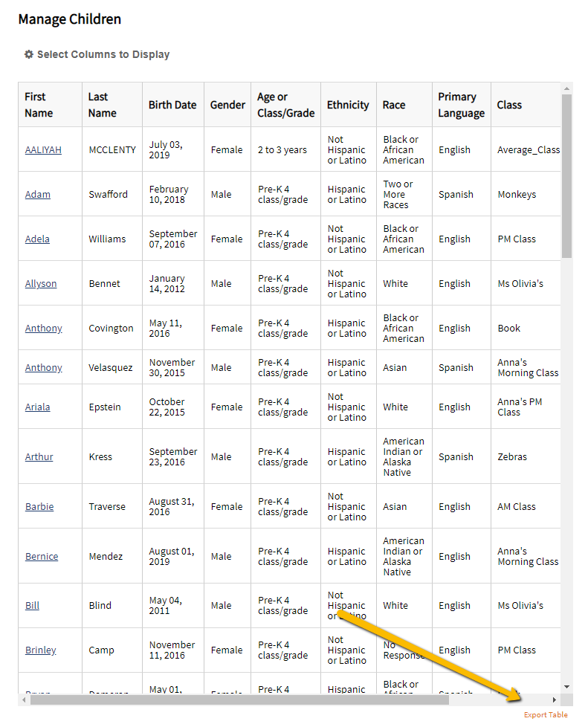
Task: Select Brinley Camp from the table
Action: click(x=40, y=650)
